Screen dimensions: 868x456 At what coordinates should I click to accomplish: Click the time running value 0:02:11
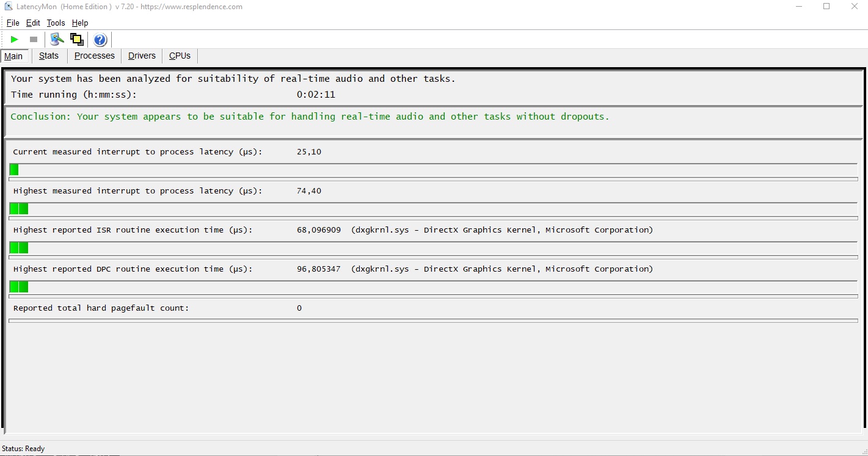[x=316, y=95]
